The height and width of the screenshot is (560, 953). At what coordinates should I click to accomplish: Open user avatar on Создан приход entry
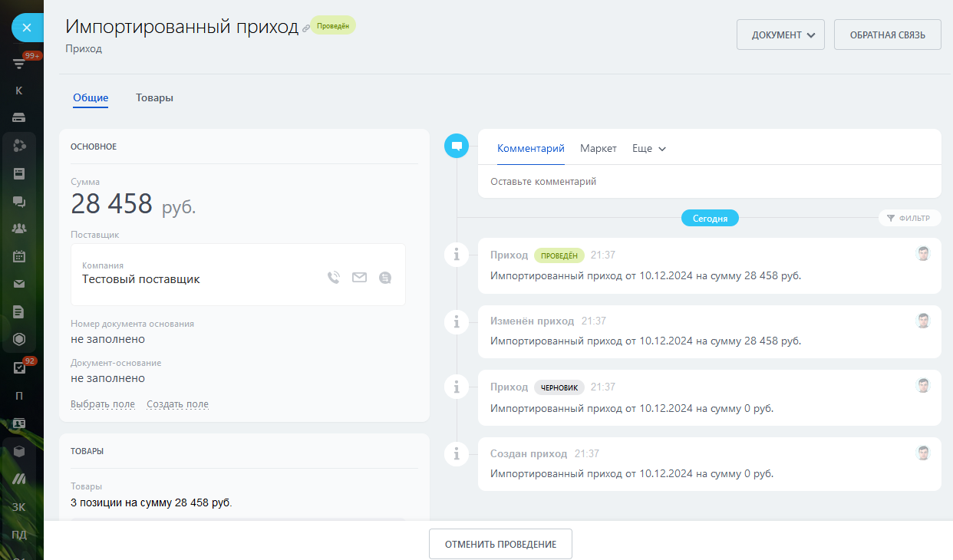923,453
